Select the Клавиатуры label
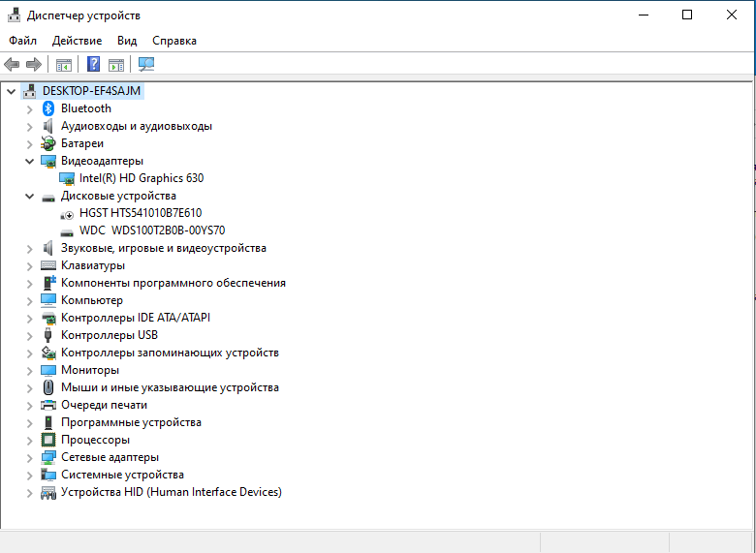Viewport: 756px width, 553px height. click(93, 265)
